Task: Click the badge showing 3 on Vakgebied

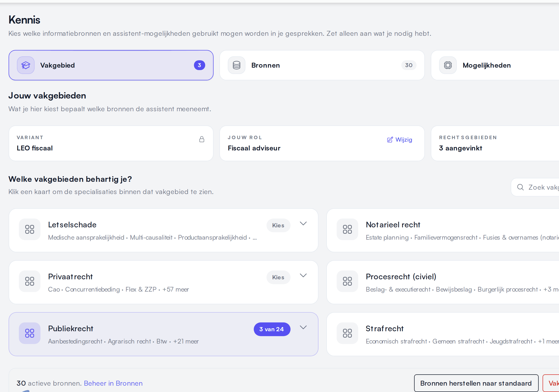Action: [x=200, y=65]
